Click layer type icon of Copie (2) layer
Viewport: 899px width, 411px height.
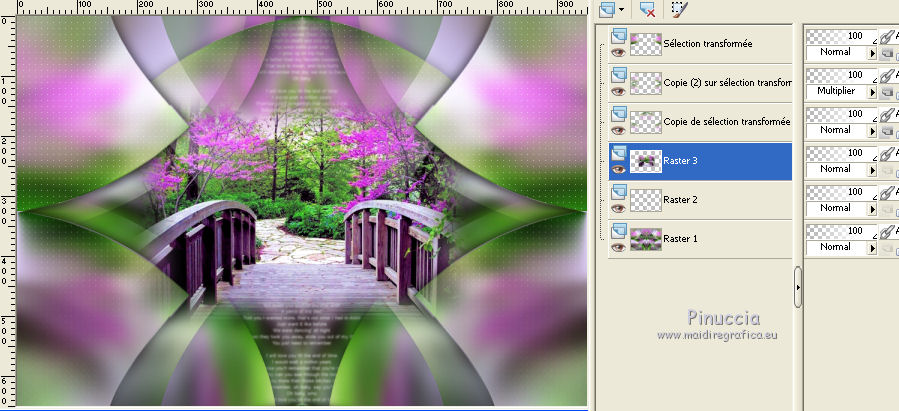tap(619, 76)
